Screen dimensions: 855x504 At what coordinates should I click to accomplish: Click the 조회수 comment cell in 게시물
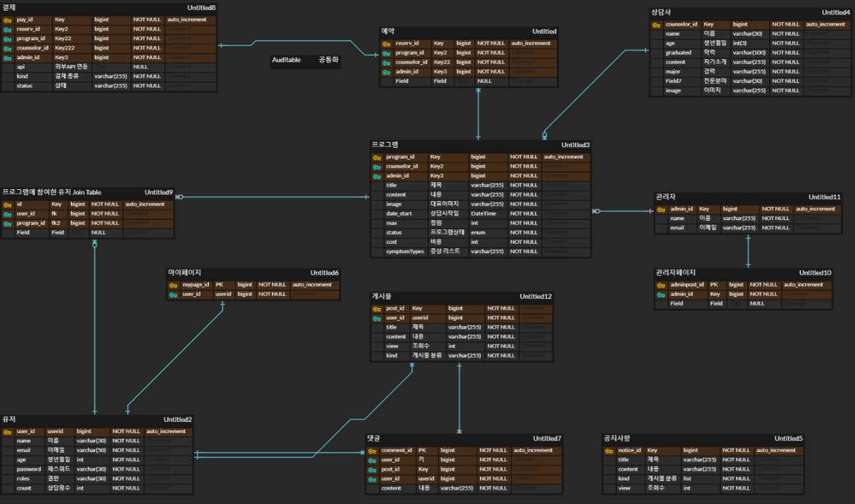point(421,346)
